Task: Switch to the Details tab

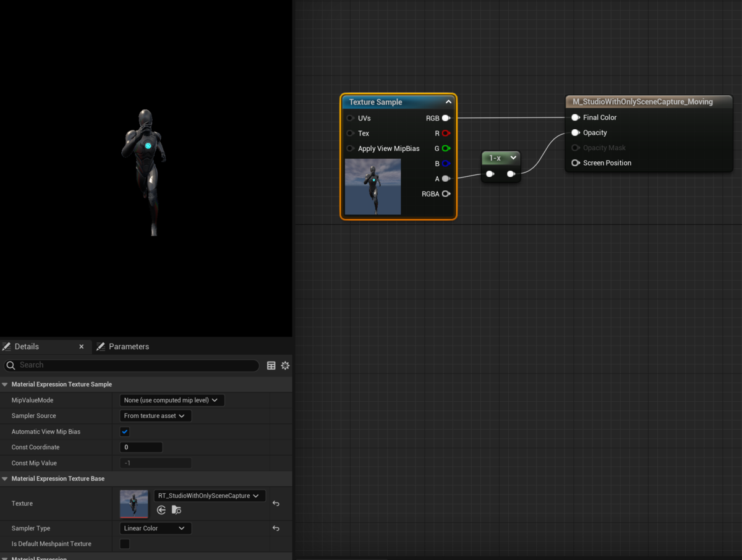Action: click(27, 347)
